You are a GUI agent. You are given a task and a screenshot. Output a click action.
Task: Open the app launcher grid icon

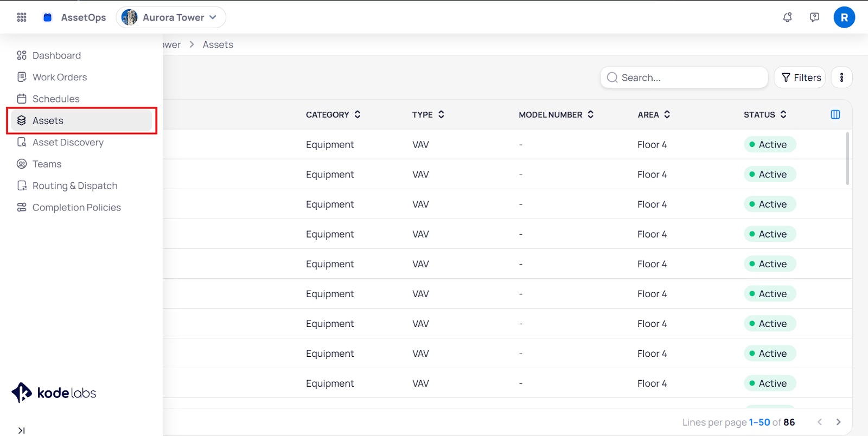(22, 17)
